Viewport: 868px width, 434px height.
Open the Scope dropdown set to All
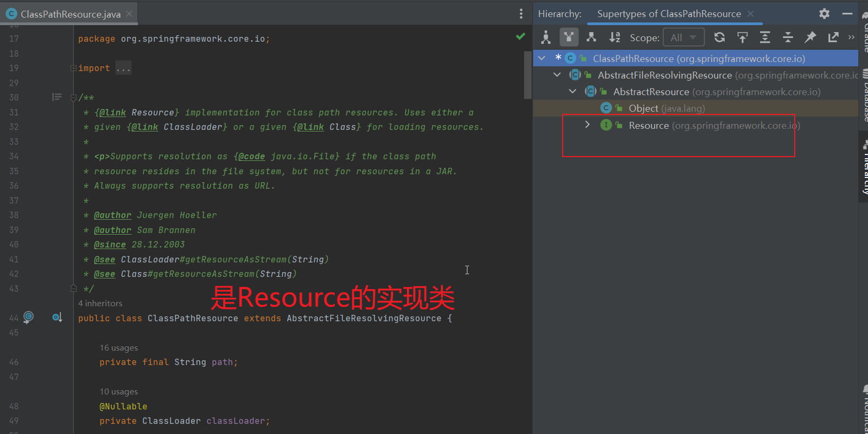tap(683, 37)
